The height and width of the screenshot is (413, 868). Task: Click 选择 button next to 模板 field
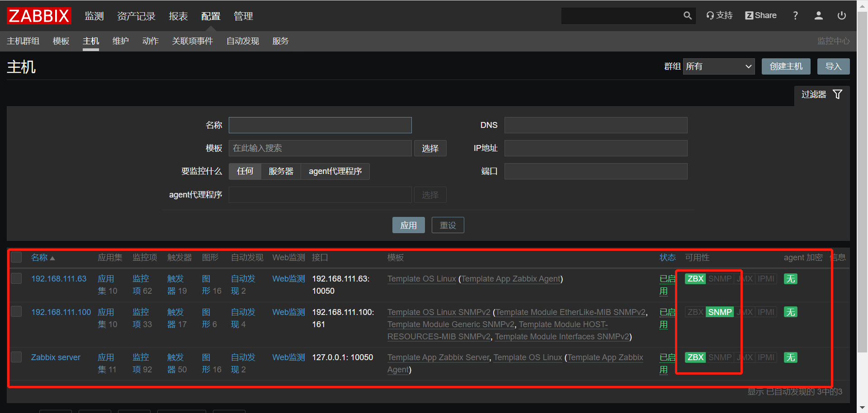click(430, 148)
